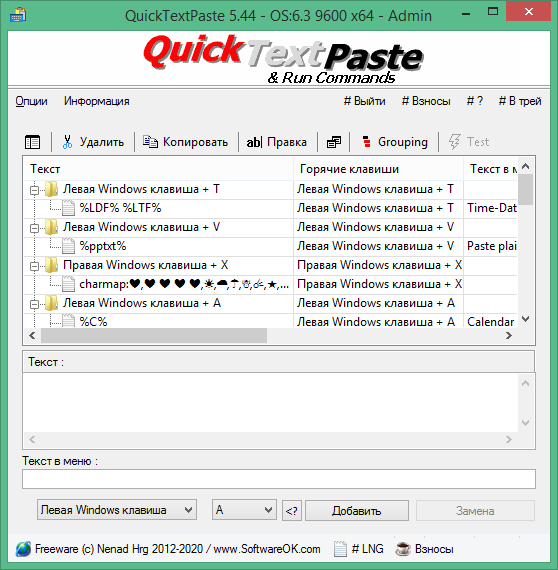The image size is (558, 570).
Task: Open the Информация menu
Action: point(97,101)
